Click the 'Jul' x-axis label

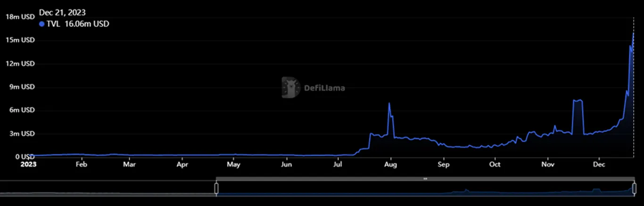tap(338, 165)
